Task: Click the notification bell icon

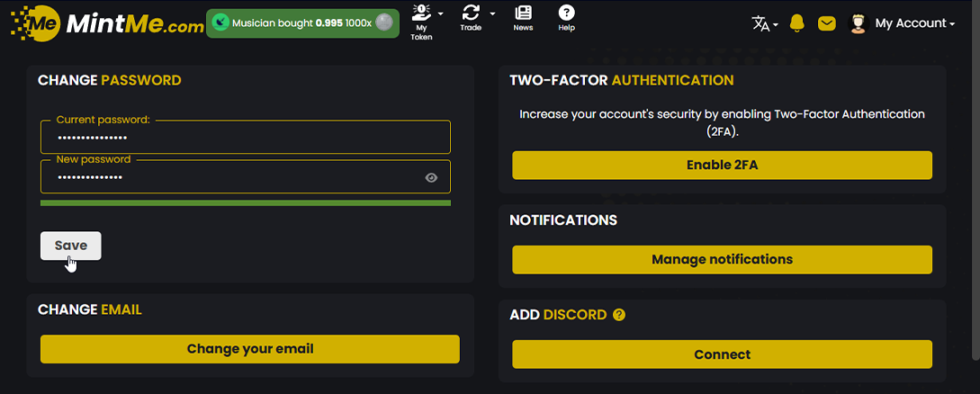Action: [x=796, y=23]
